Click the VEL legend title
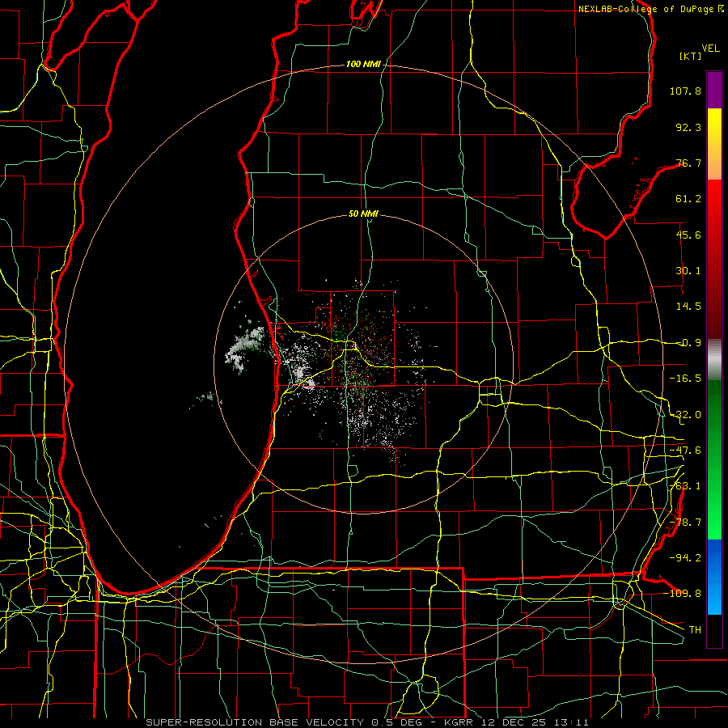The image size is (728, 728). [710, 49]
